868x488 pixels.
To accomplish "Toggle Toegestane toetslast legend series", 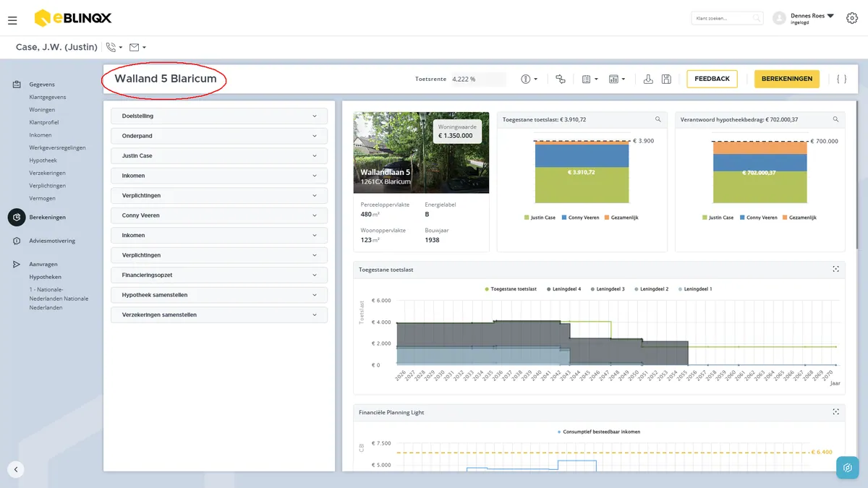I will 511,288.
